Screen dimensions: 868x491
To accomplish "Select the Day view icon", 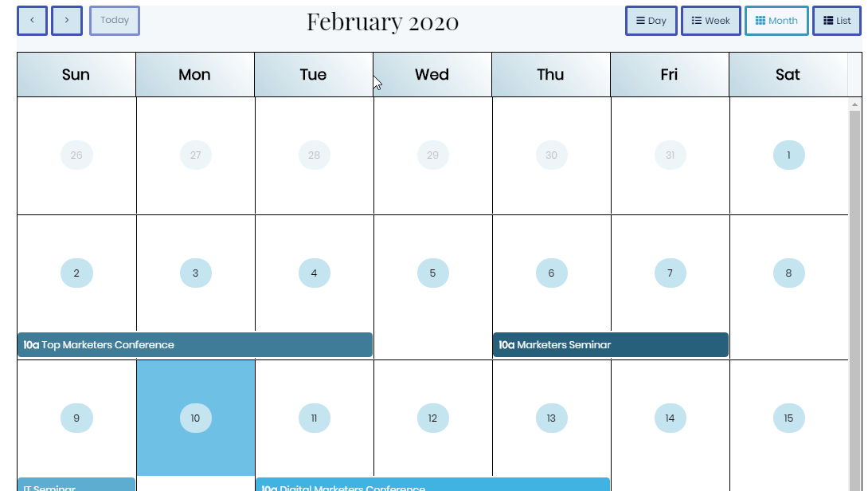I will point(639,21).
